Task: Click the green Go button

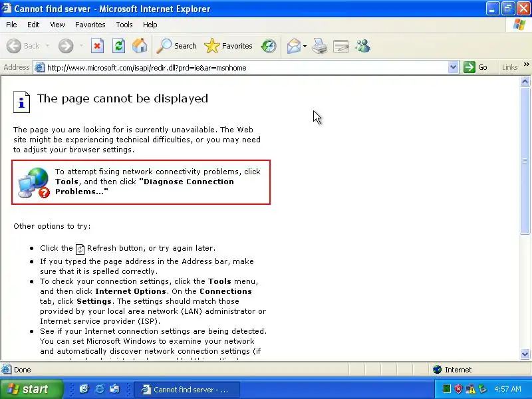Action: pos(475,68)
